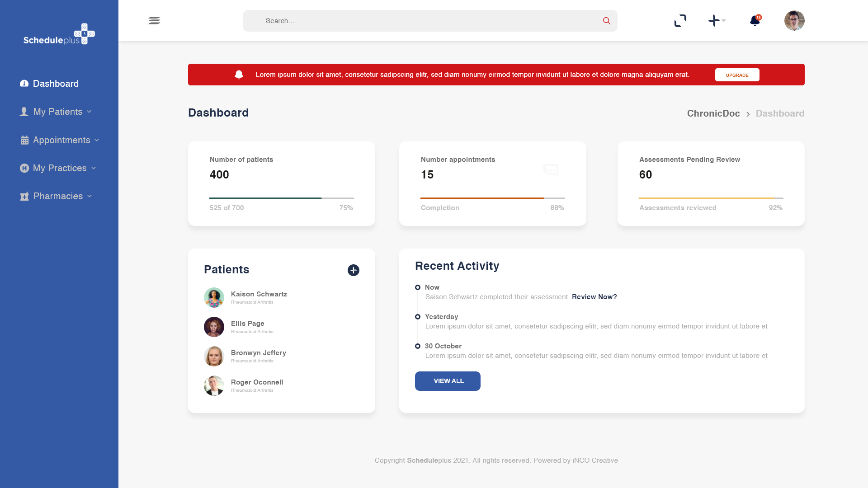Click the hamburger menu icon
This screenshot has height=488, width=868.
tap(154, 20)
